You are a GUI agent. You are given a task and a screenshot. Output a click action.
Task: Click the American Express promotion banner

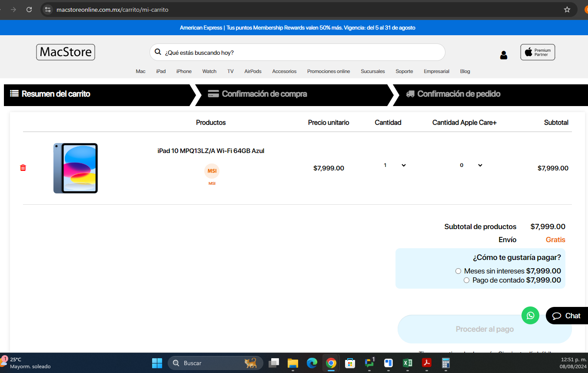[297, 28]
